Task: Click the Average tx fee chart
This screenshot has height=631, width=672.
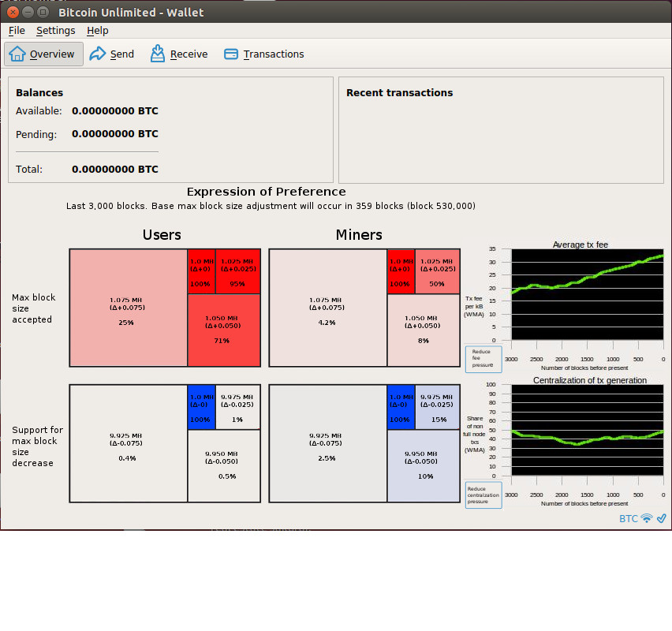Action: coord(588,294)
